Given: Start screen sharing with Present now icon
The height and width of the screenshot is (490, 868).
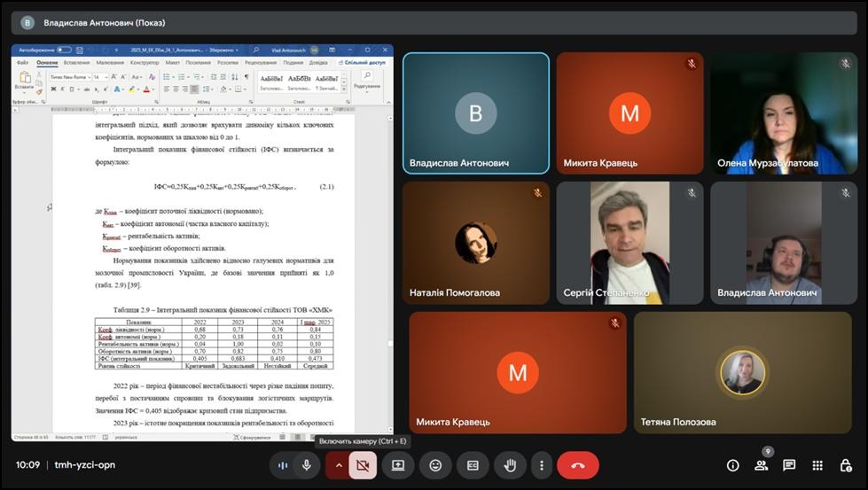Looking at the screenshot, I should [398, 465].
